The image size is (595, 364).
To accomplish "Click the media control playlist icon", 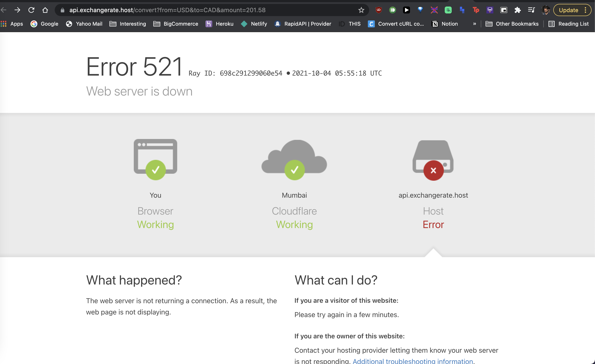I will pos(531,10).
